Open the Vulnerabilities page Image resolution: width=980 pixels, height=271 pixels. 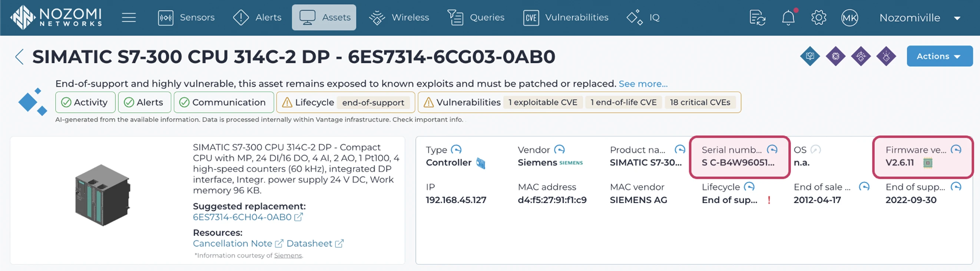pyautogui.click(x=566, y=17)
